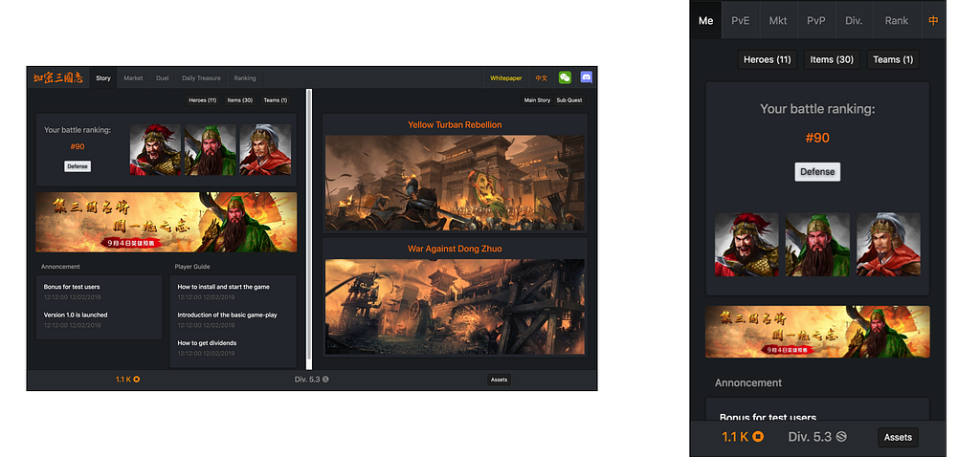Open Discord icon in desktop header

coord(587,77)
